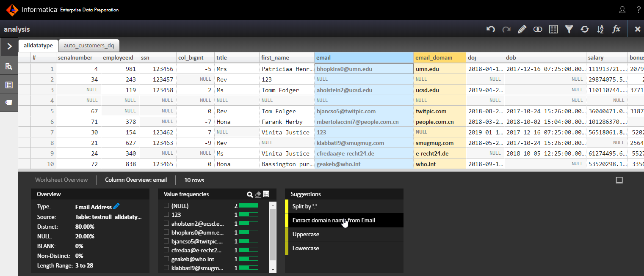Maximize the bottom overview panel
The width and height of the screenshot is (644, 276).
tap(619, 180)
